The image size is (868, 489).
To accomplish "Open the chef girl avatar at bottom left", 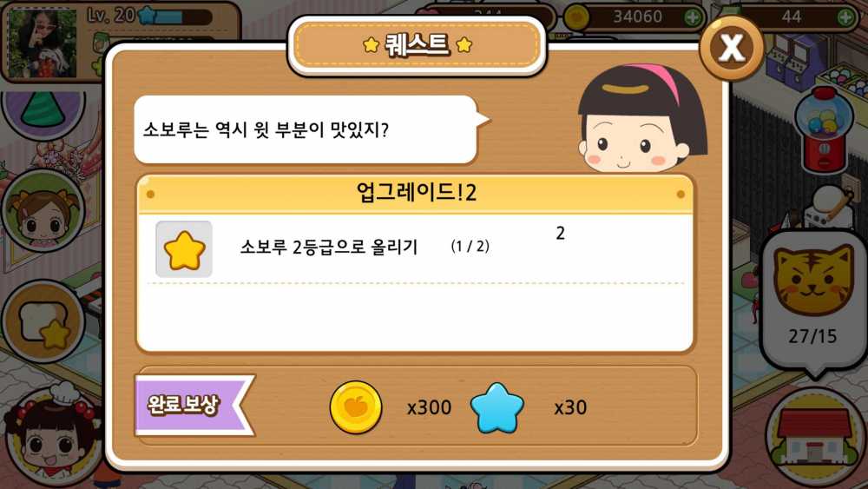I will [49, 438].
